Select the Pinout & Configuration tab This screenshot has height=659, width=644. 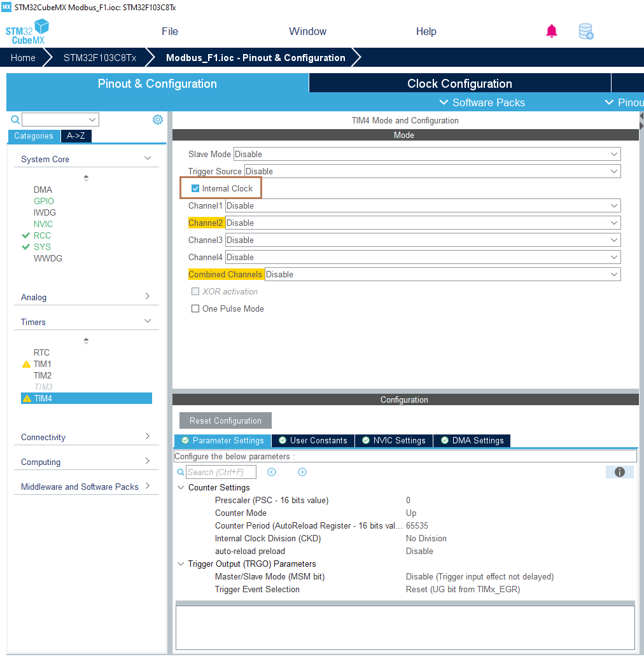tap(158, 83)
